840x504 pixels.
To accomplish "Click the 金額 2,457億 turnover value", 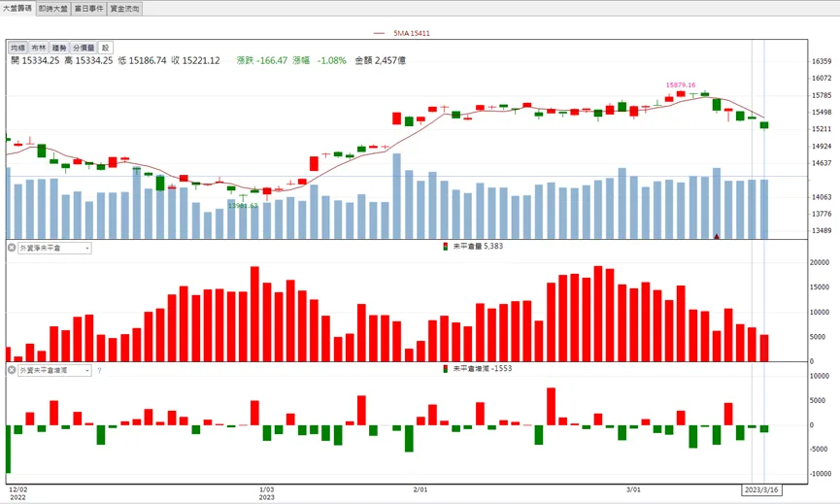I will (380, 60).
